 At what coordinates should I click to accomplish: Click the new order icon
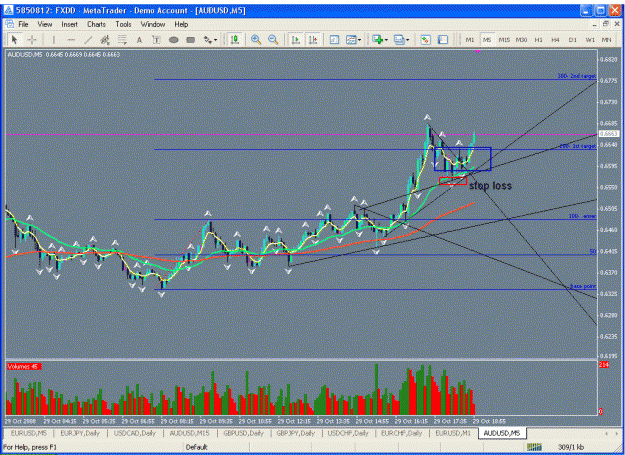pyautogui.click(x=425, y=39)
